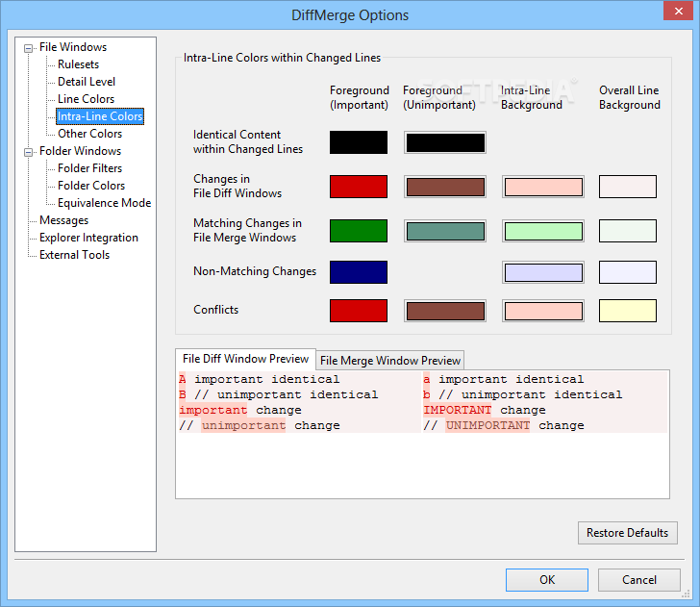This screenshot has height=607, width=700.
Task: Click 'UNIMPORTANT' highlighted text in preview
Action: click(487, 425)
